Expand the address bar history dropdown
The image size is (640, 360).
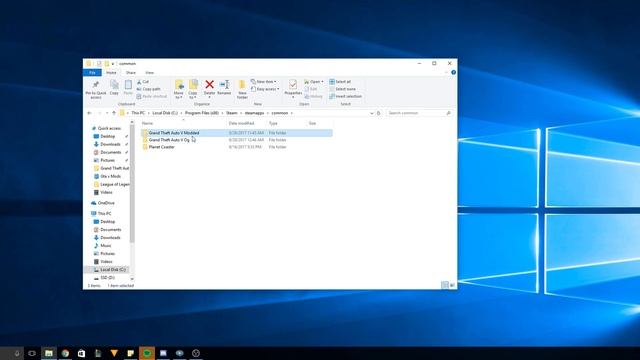point(371,113)
